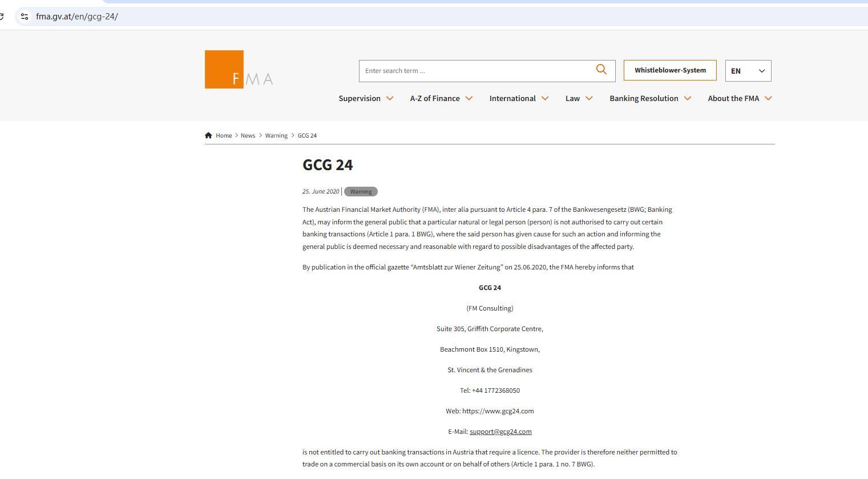
Task: Click the support@gcg24.com email link
Action: click(x=500, y=432)
